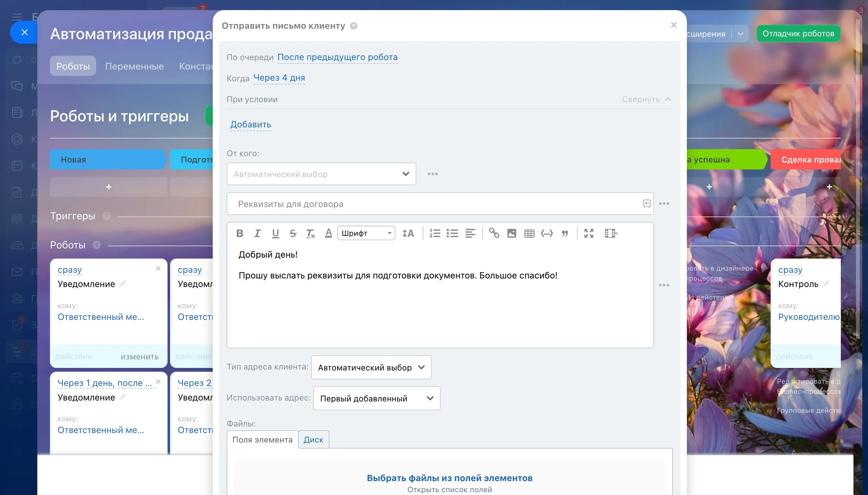Screen dimensions: 868x495
Task: Toggle strikethrough text formatting
Action: click(293, 233)
